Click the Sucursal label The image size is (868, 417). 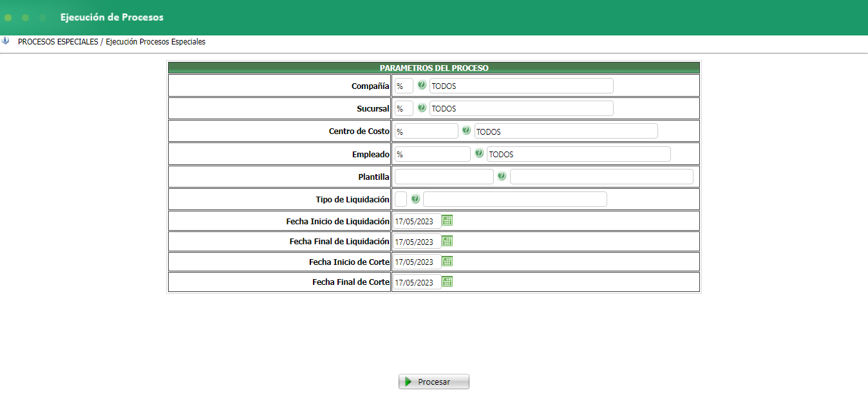pyautogui.click(x=373, y=108)
